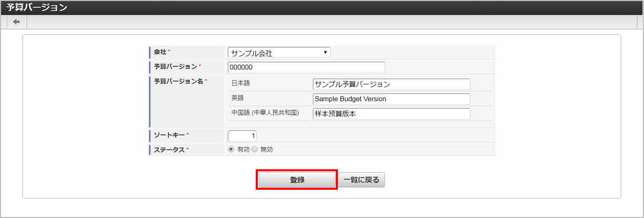Click the 日本語 language label

(240, 83)
